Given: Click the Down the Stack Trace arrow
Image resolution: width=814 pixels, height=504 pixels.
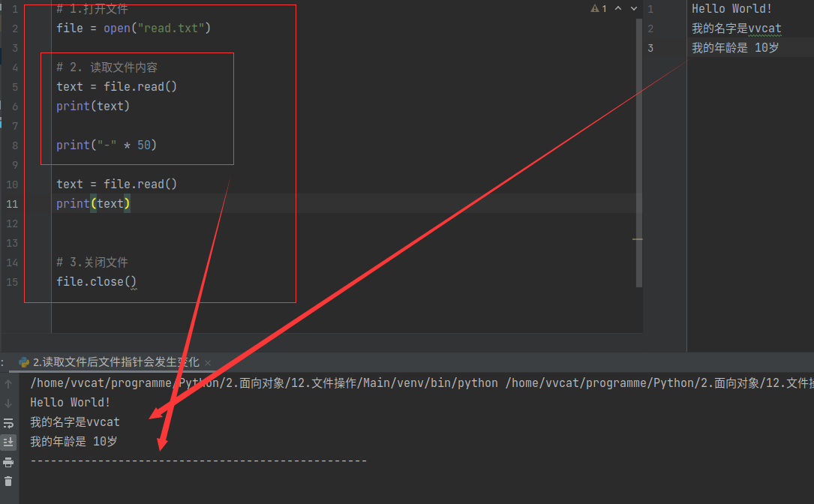Looking at the screenshot, I should click(8, 403).
